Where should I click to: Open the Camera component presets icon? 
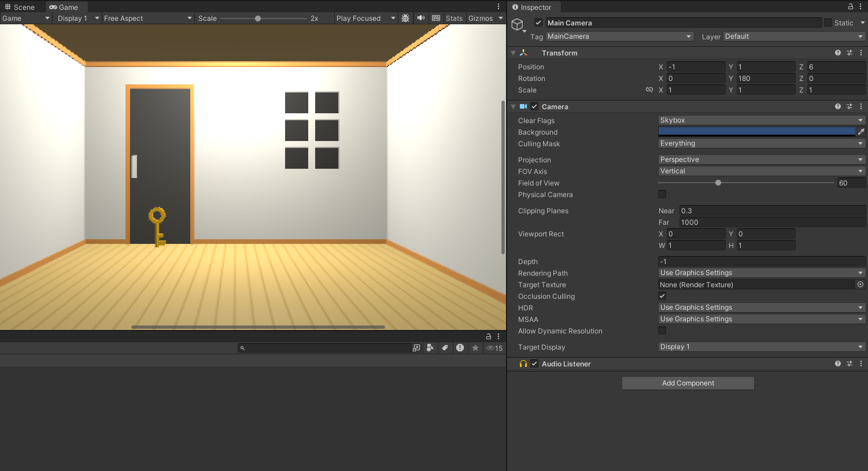(x=849, y=106)
